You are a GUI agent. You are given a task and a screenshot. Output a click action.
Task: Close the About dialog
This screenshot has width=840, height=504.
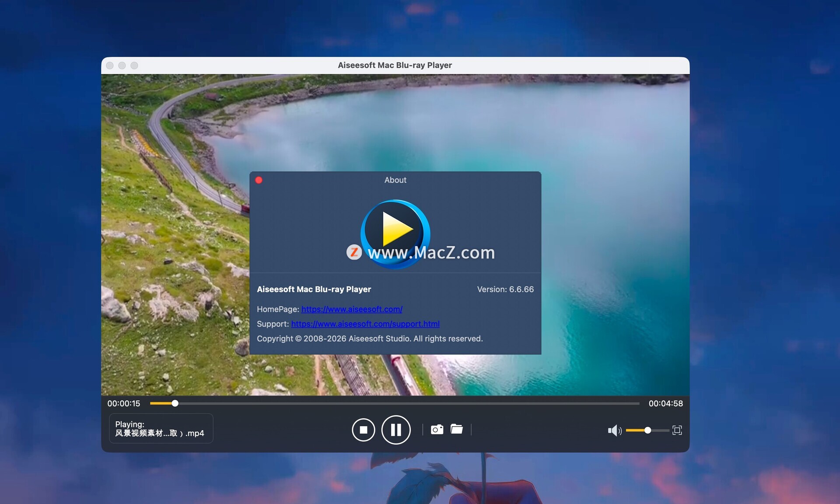click(x=259, y=180)
